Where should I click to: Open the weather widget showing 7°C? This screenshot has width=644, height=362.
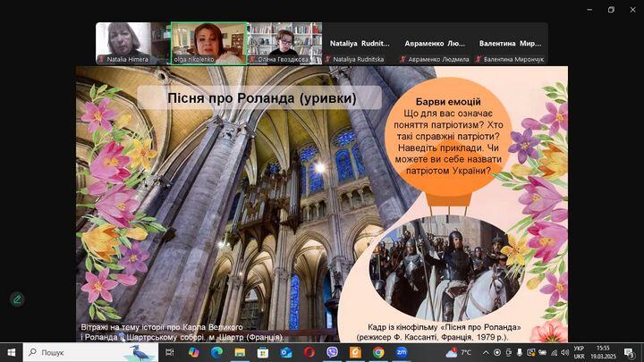459,352
